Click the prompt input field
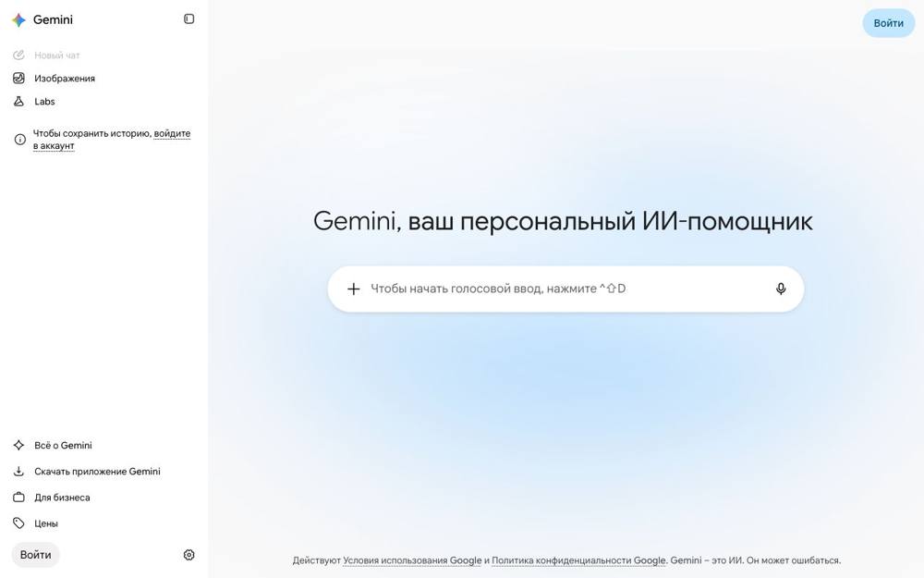 (565, 289)
